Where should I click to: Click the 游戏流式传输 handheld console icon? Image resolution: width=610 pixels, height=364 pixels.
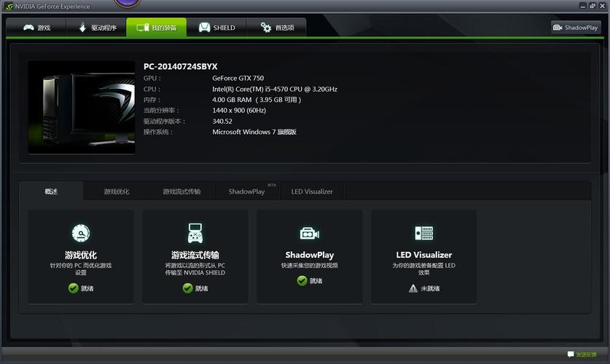coord(195,233)
